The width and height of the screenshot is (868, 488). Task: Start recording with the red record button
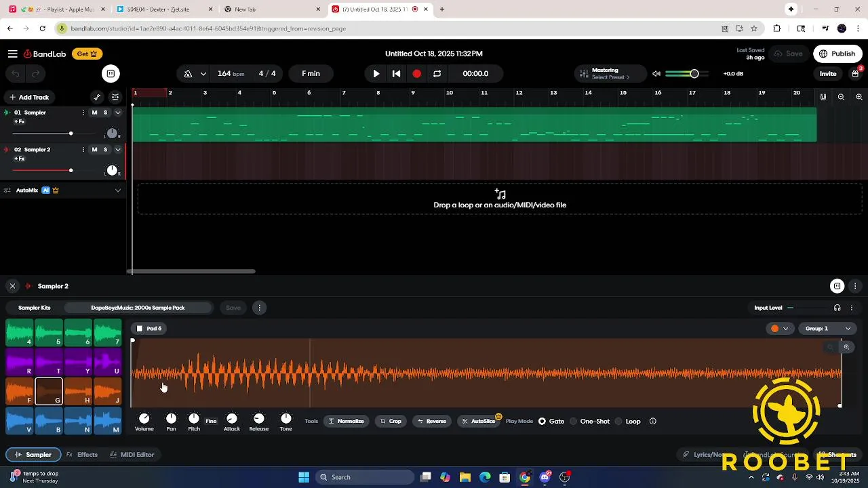(x=416, y=73)
